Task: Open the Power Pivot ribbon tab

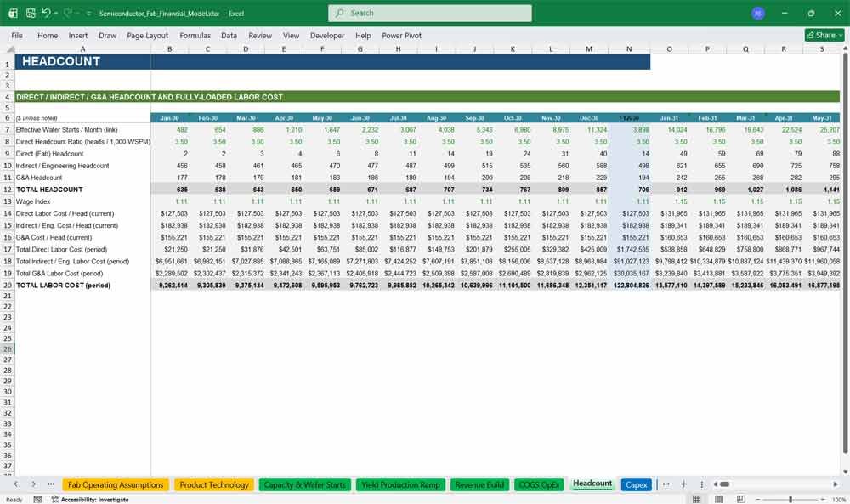Action: (402, 35)
